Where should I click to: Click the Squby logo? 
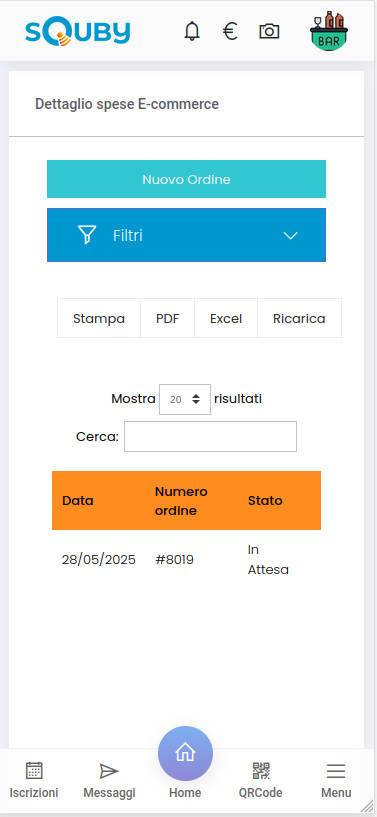coord(78,33)
